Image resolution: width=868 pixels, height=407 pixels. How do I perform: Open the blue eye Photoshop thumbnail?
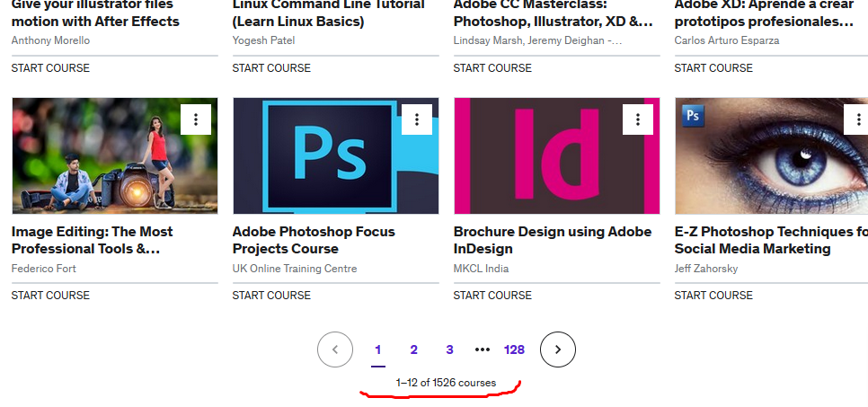click(x=771, y=155)
